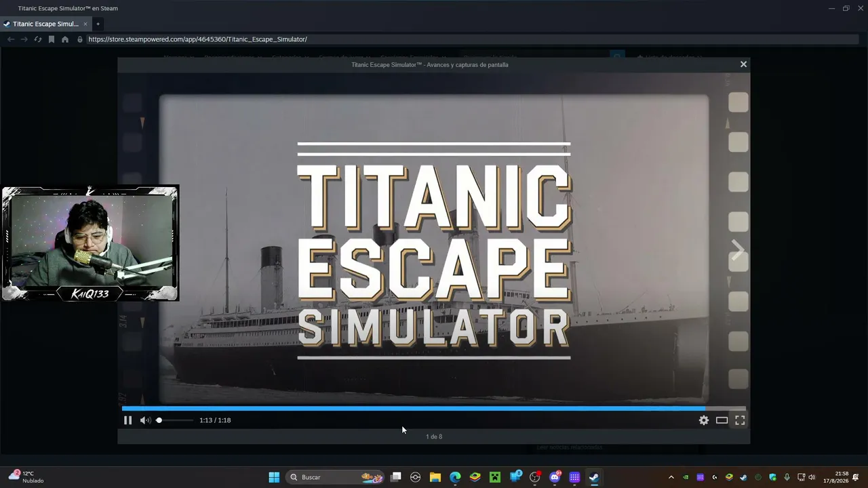This screenshot has height=488, width=868.
Task: Launch Microsoft Edge from the taskbar
Action: coord(455,477)
